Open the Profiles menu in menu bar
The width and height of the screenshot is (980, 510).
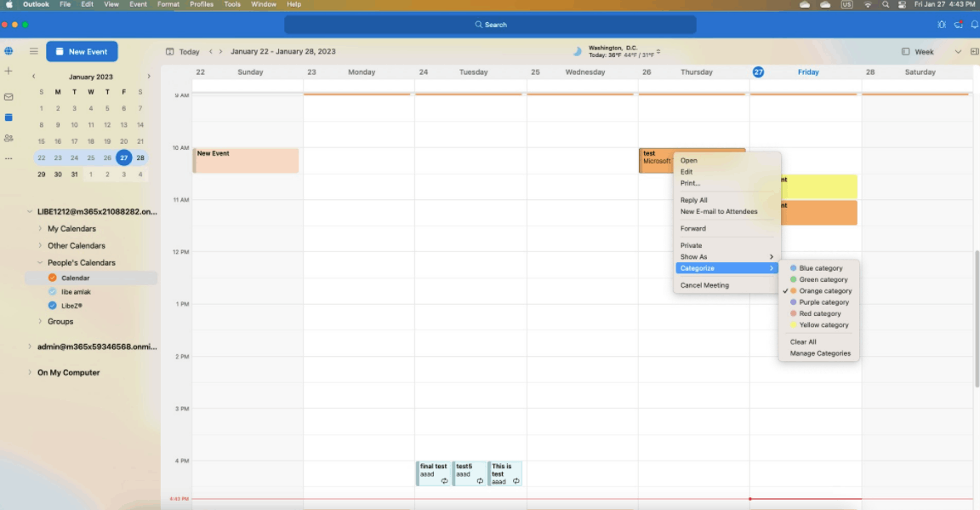coord(202,4)
